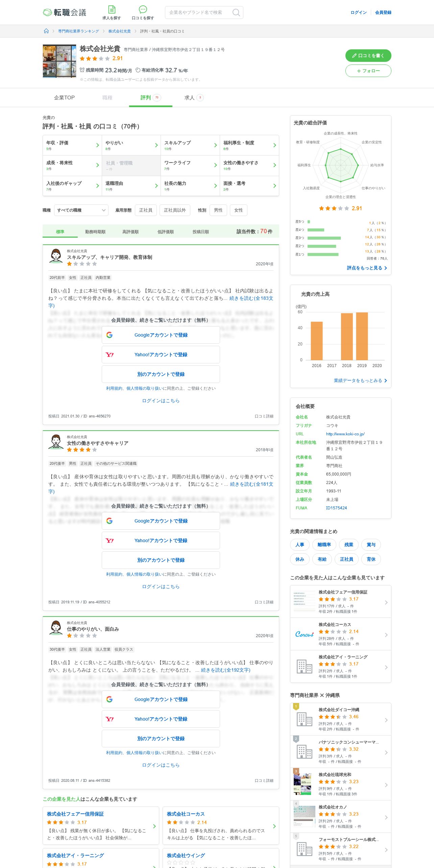Click building icon of 株式会社ダイコー沖縄
The width and height of the screenshot is (434, 868).
point(304,719)
